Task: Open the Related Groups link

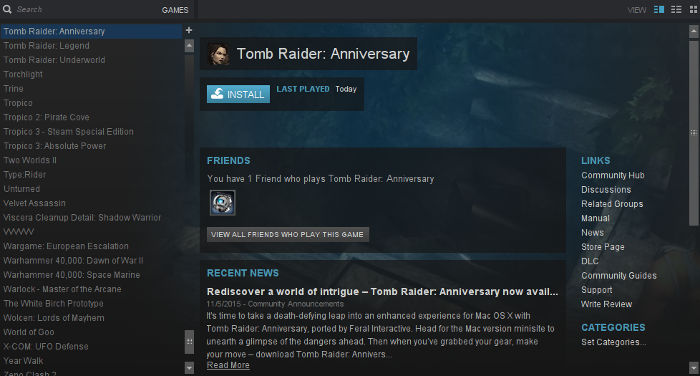Action: tap(612, 204)
